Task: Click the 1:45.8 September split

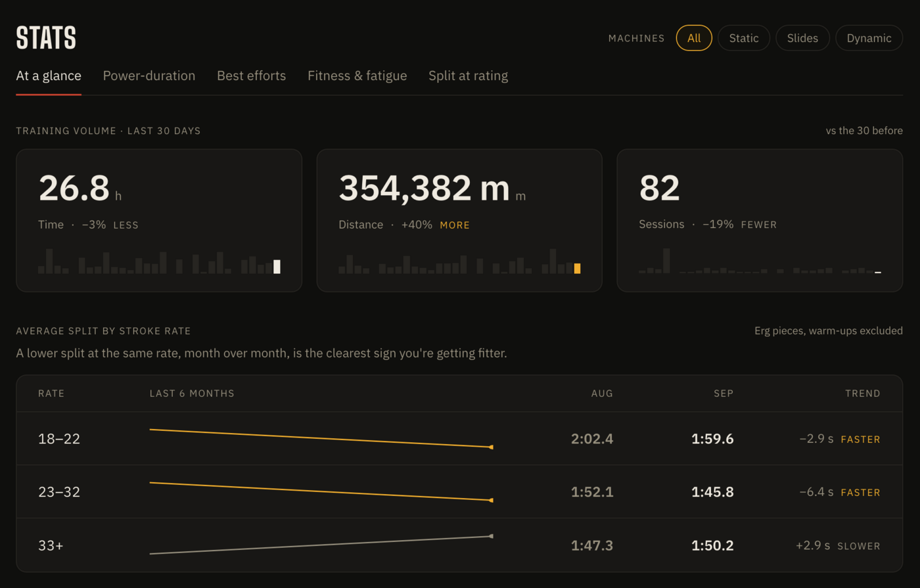Action: coord(712,492)
